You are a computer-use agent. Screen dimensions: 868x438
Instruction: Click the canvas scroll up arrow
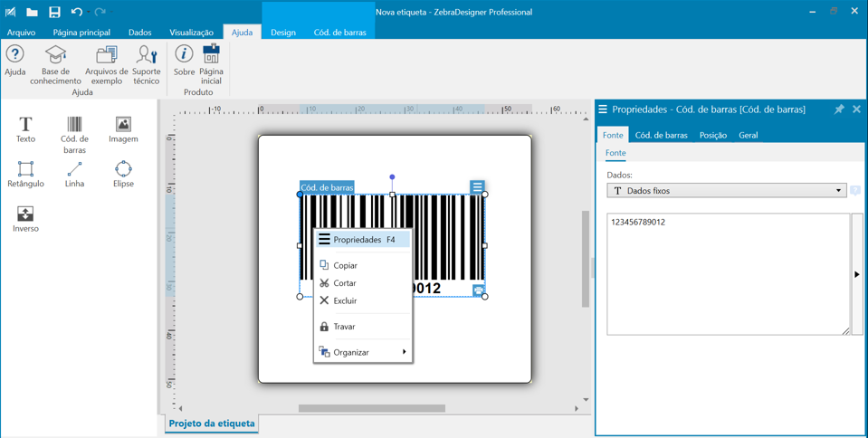point(586,119)
